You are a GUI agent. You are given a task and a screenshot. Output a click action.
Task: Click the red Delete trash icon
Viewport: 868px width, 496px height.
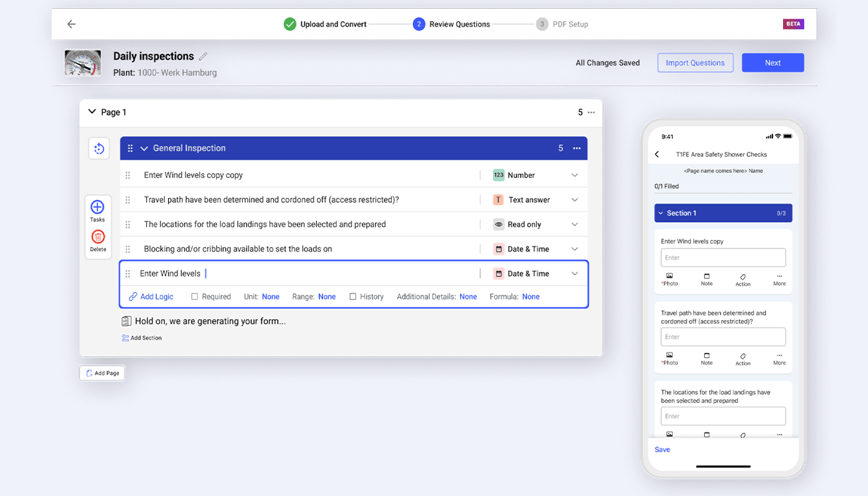(x=98, y=237)
